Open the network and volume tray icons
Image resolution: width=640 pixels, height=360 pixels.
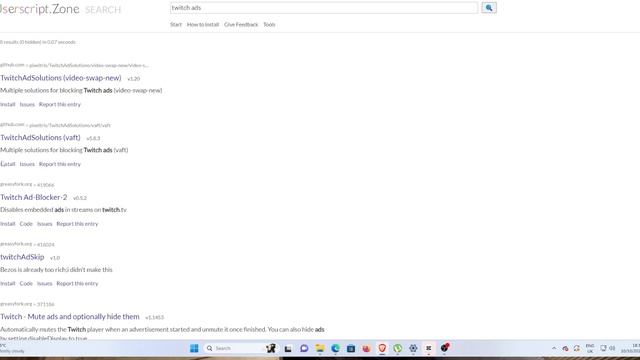(x=607, y=348)
